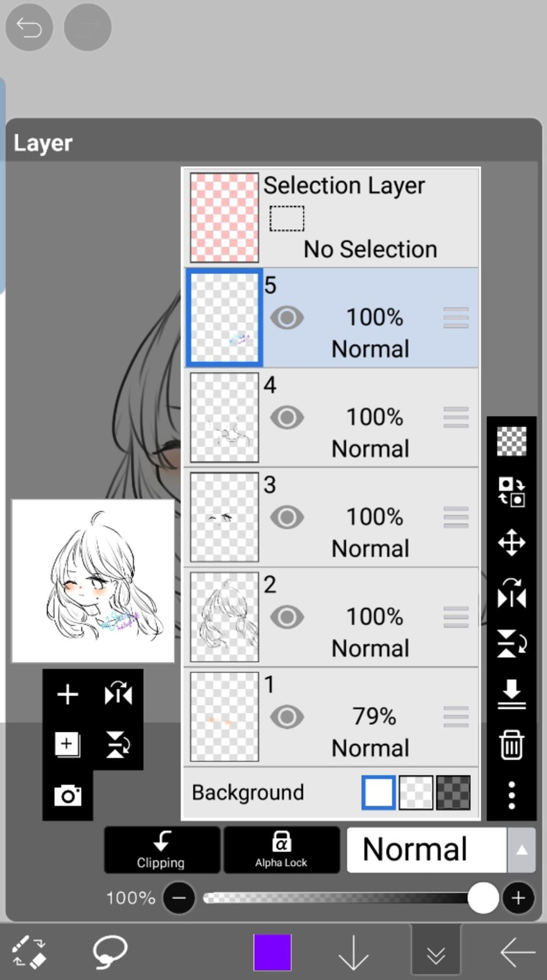Delete layer using trash icon

tap(511, 744)
